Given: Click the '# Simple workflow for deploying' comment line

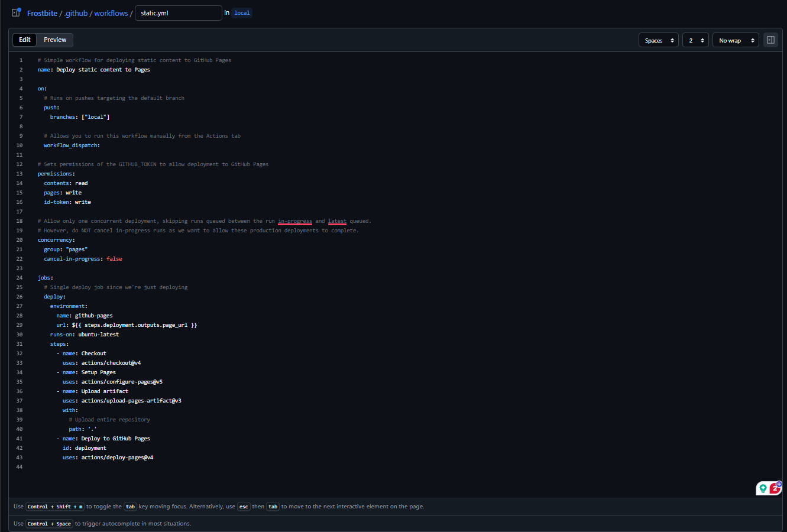Looking at the screenshot, I should (135, 60).
